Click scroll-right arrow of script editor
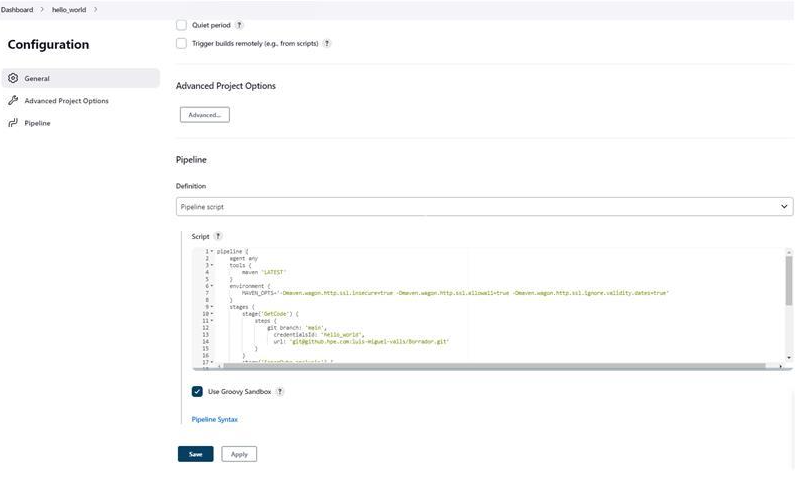 (x=781, y=366)
